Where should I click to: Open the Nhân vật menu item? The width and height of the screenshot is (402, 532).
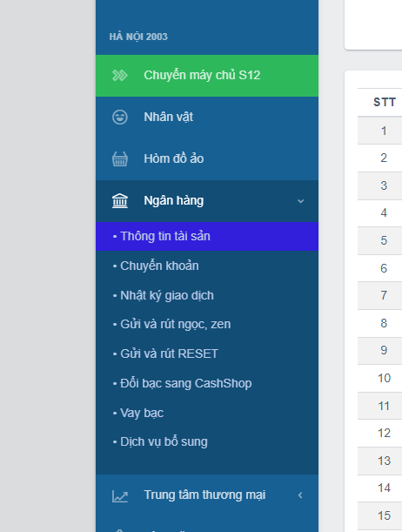(207, 118)
